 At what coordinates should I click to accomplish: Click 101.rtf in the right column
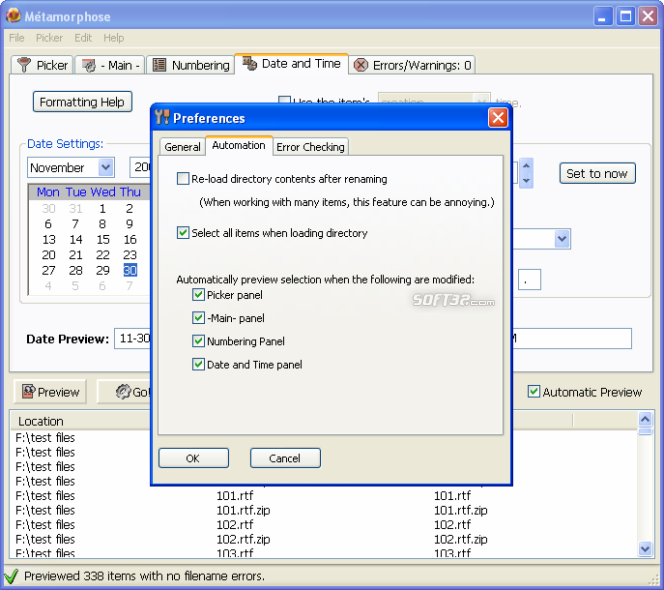tap(452, 496)
